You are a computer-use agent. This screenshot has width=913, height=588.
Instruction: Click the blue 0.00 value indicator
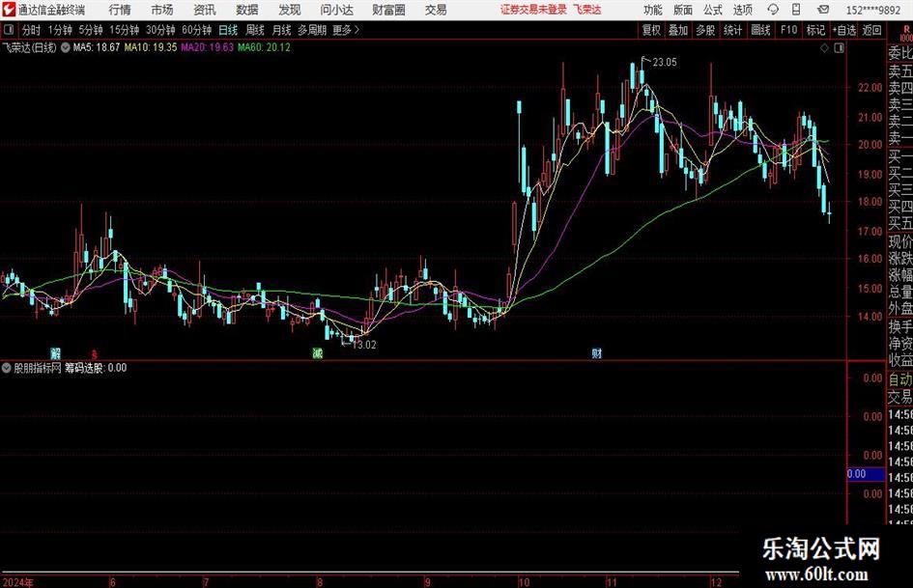coord(866,474)
